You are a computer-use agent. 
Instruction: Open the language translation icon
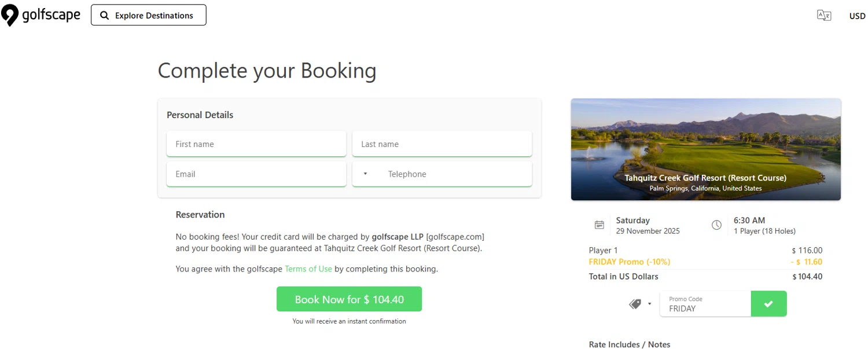[824, 16]
